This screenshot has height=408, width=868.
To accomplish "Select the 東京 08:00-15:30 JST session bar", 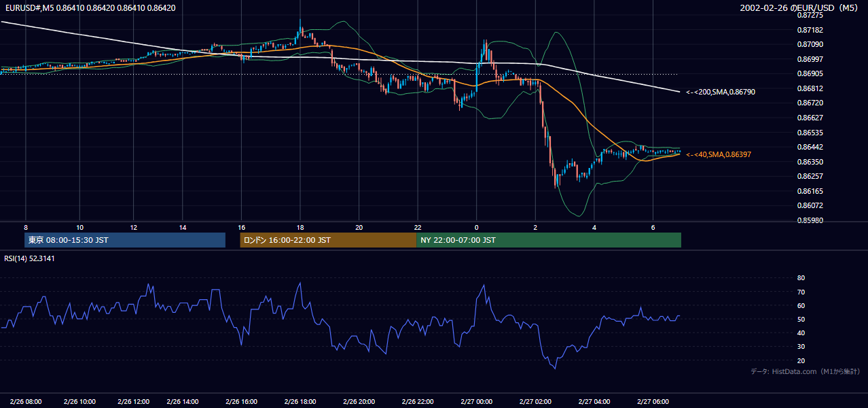I will tap(125, 240).
